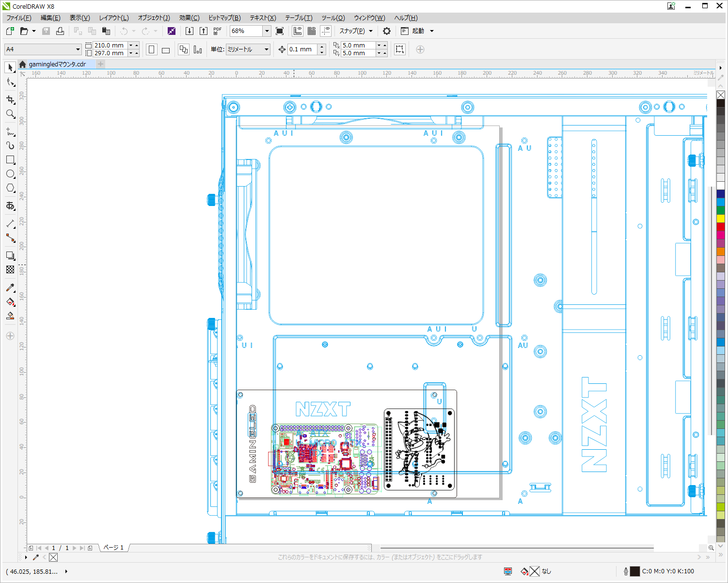Select the Color Eyedropper tool
Screen dimensions: 728x583
(10, 287)
